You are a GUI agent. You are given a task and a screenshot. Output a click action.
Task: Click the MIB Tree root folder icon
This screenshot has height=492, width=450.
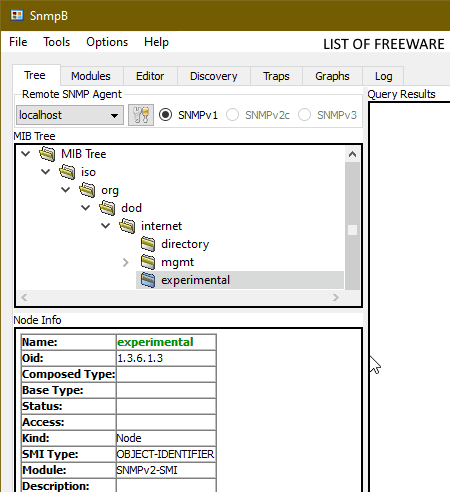47,154
